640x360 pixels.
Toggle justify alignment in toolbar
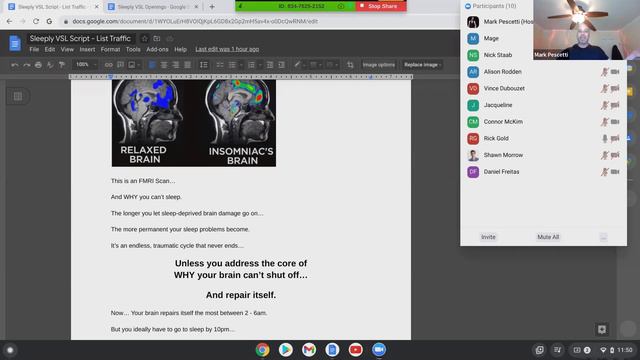pos(187,64)
